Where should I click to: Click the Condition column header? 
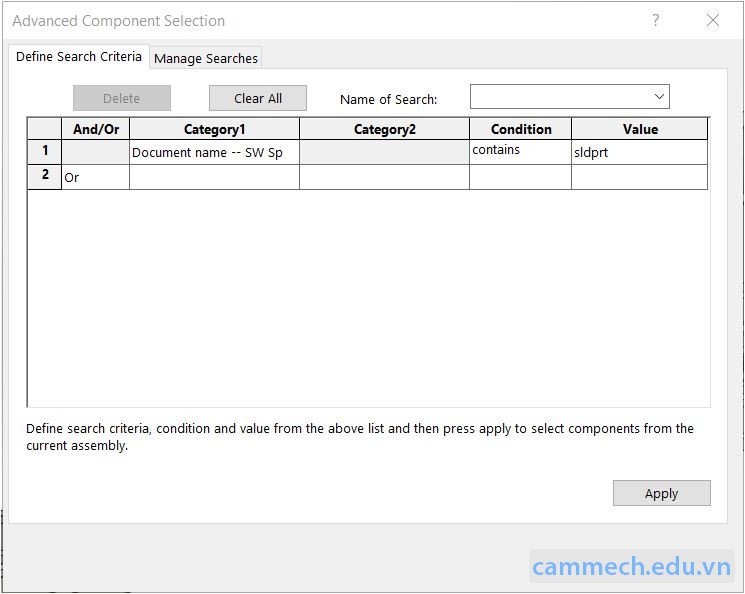(520, 129)
